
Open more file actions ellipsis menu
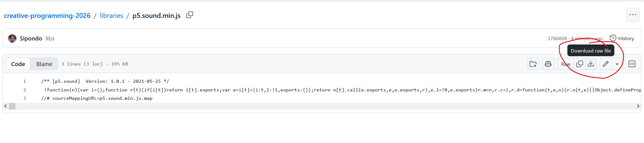[x=633, y=15]
